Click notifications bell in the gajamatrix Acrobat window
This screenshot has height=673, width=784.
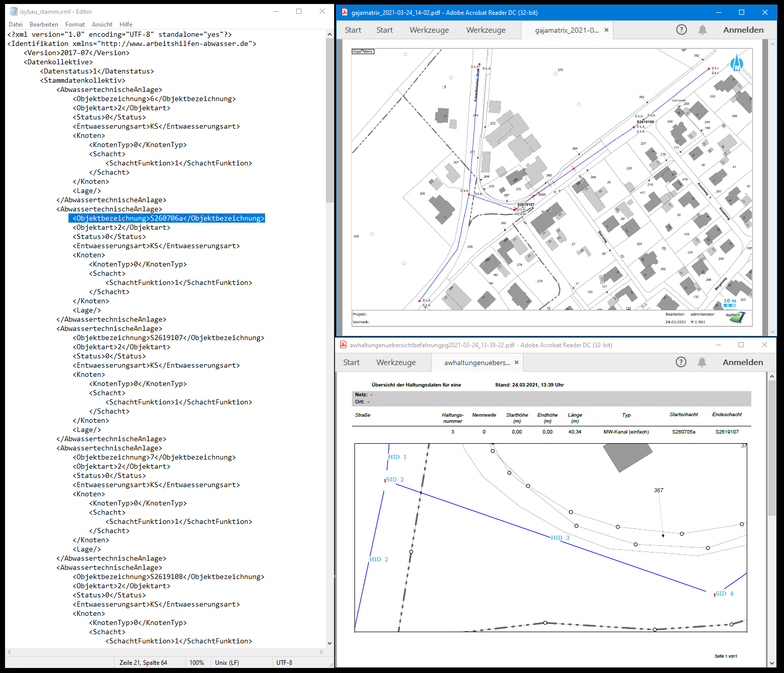coord(702,30)
